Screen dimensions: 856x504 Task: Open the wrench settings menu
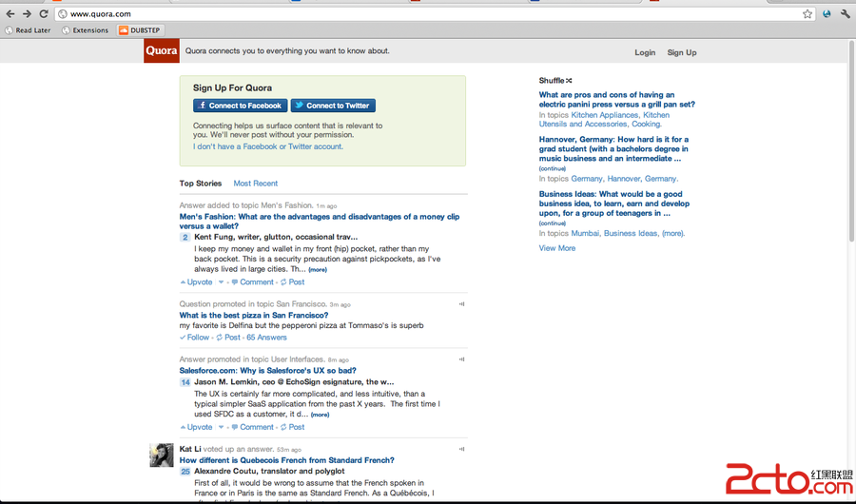[x=846, y=14]
